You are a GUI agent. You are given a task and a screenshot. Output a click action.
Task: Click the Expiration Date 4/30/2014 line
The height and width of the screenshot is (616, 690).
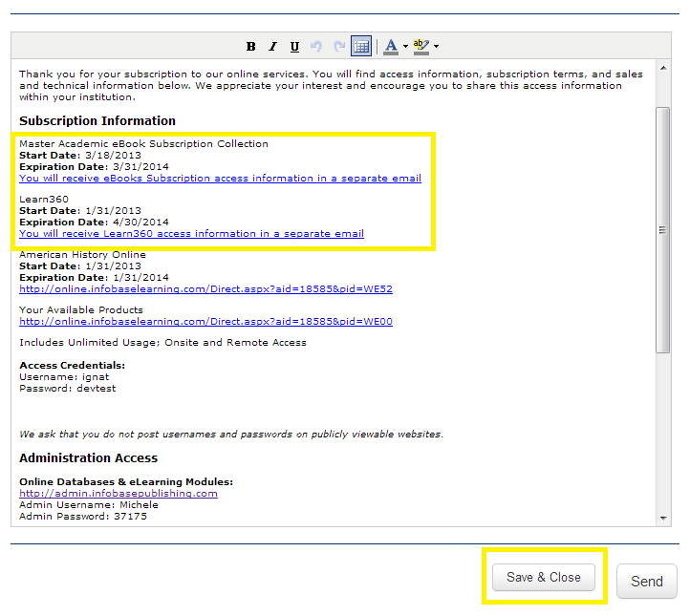pyautogui.click(x=94, y=222)
